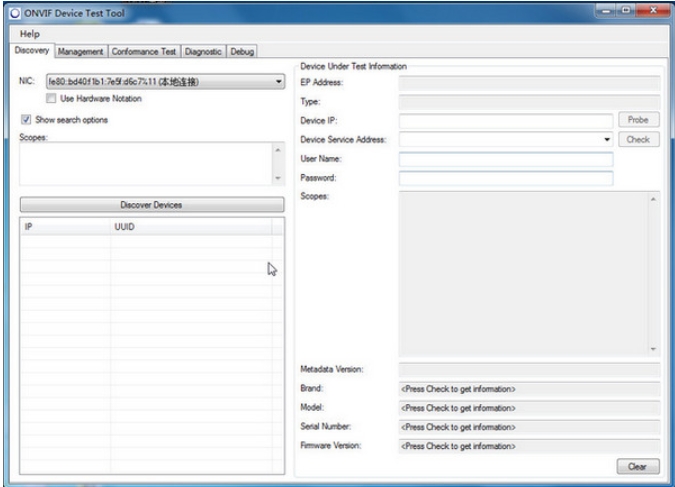Click the Probe button

point(638,120)
